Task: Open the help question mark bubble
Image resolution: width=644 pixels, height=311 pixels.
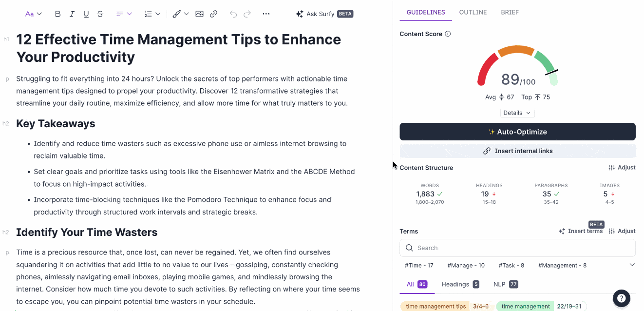Action: point(621,298)
